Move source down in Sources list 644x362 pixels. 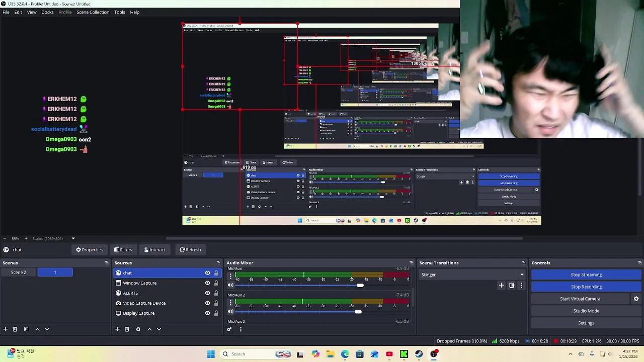159,329
